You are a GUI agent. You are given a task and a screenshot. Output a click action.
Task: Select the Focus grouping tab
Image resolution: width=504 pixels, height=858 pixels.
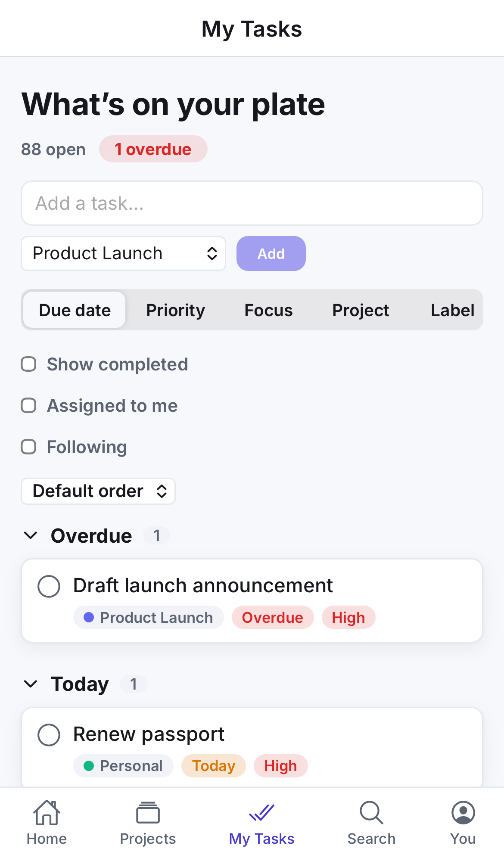268,310
